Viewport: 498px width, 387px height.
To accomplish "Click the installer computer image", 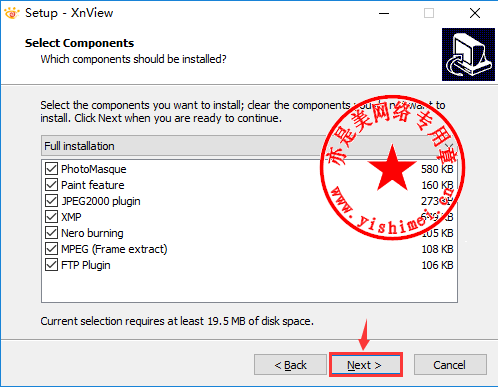I will click(x=468, y=54).
